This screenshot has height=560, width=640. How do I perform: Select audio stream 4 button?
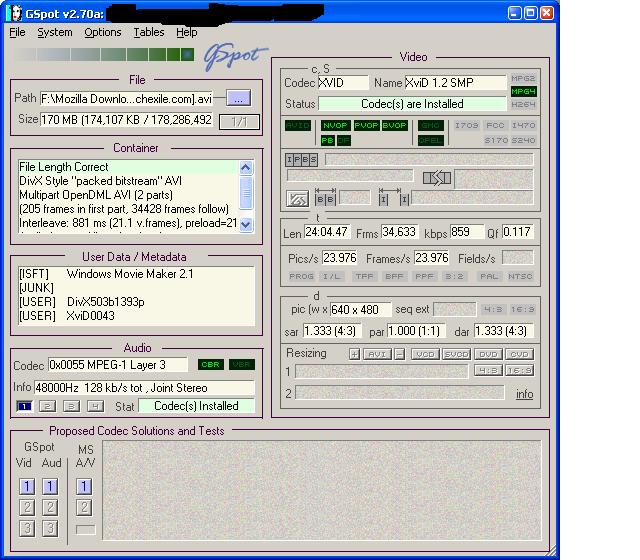point(96,406)
